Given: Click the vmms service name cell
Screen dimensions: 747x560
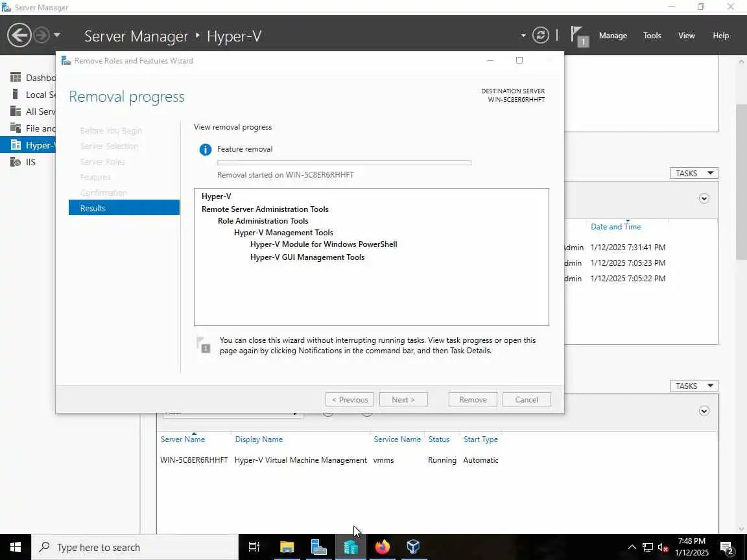Looking at the screenshot, I should point(383,460).
